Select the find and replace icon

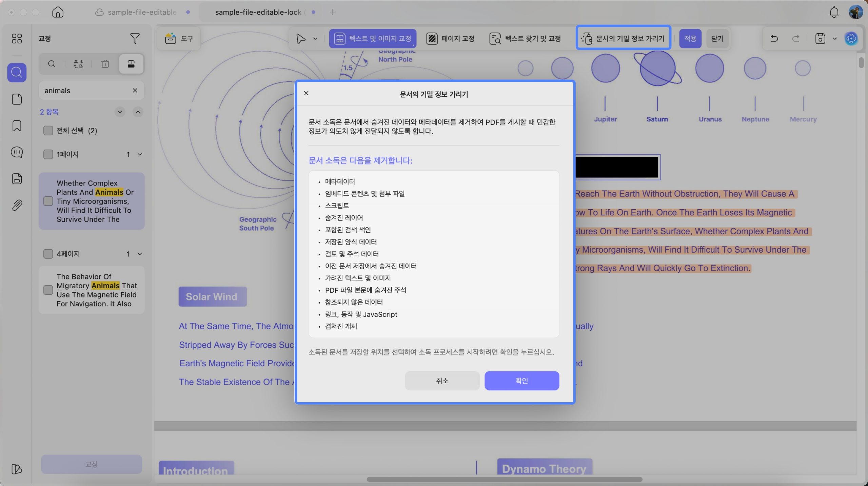coord(78,64)
